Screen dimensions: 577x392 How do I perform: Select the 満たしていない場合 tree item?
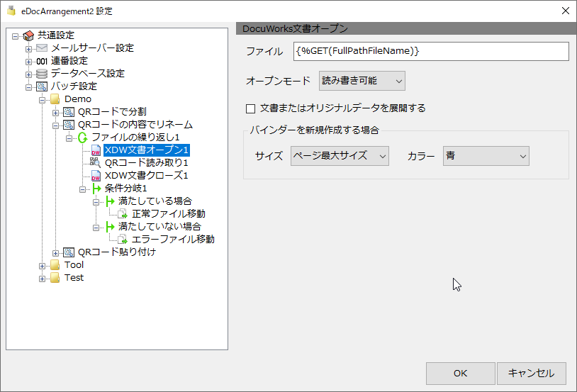tap(159, 227)
